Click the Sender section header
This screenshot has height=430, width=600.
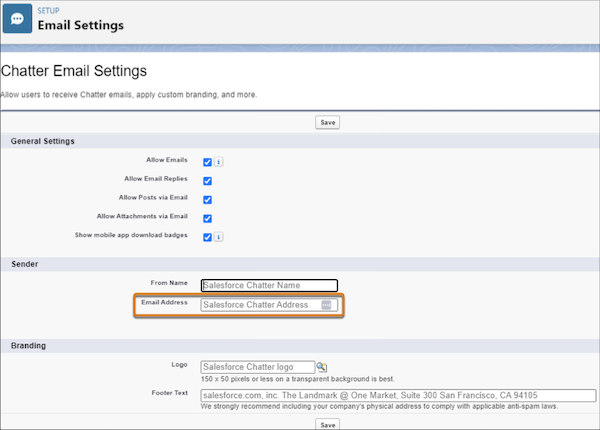point(25,263)
